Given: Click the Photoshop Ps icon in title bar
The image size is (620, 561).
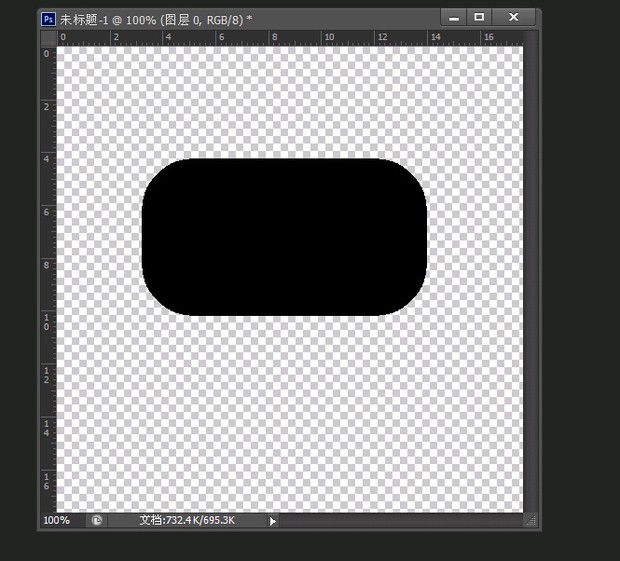Looking at the screenshot, I should (x=48, y=18).
